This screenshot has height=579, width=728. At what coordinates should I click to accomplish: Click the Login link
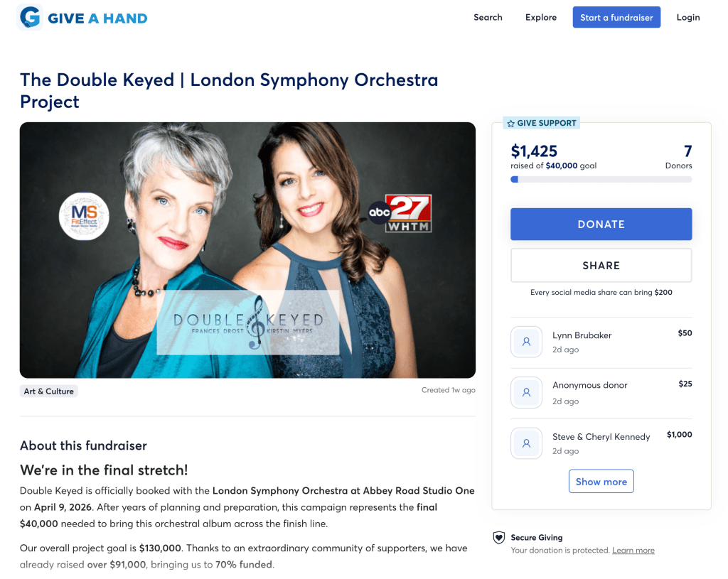coord(688,17)
